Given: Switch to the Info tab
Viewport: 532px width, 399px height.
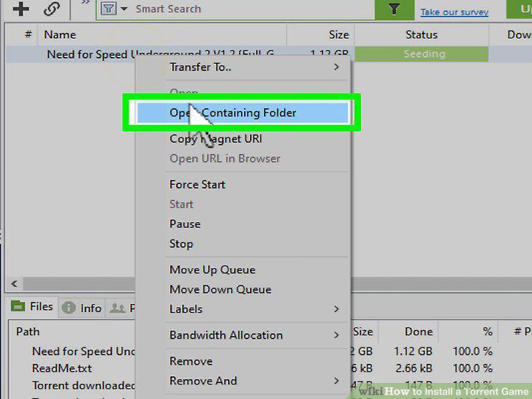Looking at the screenshot, I should click(82, 308).
